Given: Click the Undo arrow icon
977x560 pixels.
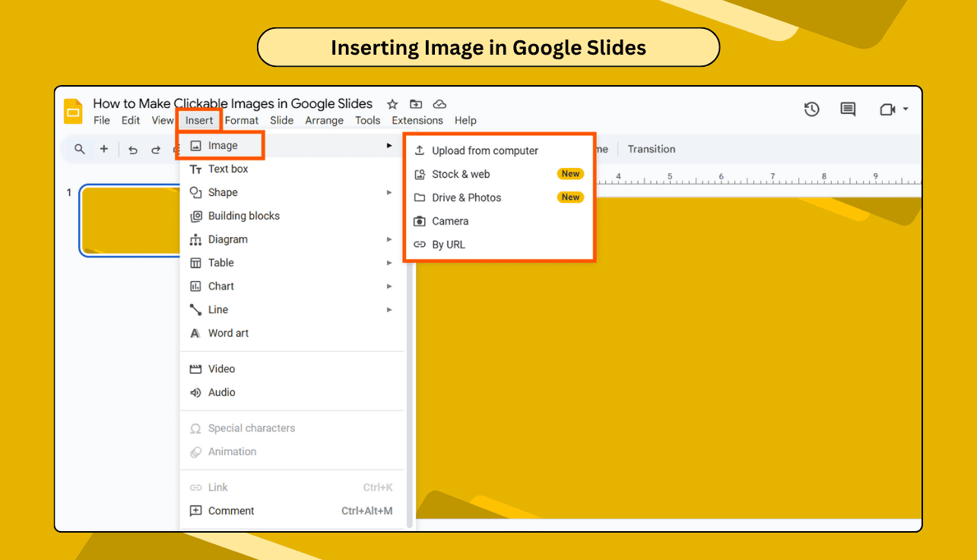Looking at the screenshot, I should (x=132, y=150).
